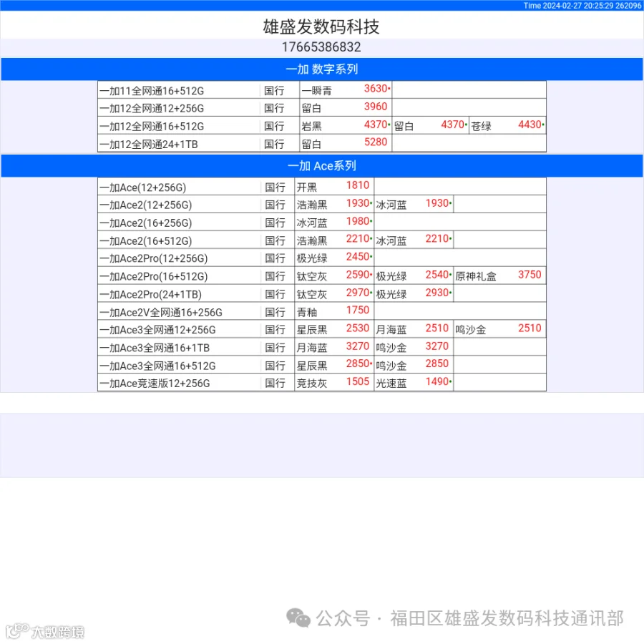644x644 pixels.
Task: Click the title 雄盛发数码科技
Action: (x=321, y=26)
